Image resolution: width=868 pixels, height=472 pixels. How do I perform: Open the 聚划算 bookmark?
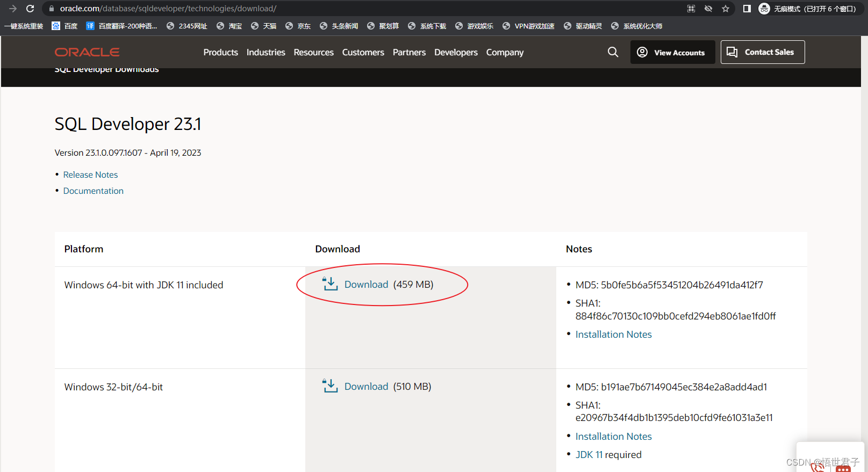(x=383, y=26)
